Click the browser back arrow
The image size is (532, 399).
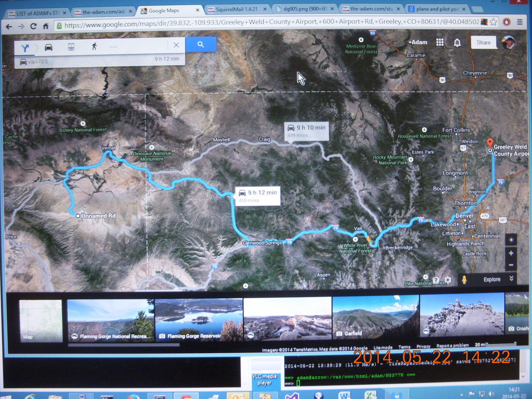pyautogui.click(x=9, y=27)
